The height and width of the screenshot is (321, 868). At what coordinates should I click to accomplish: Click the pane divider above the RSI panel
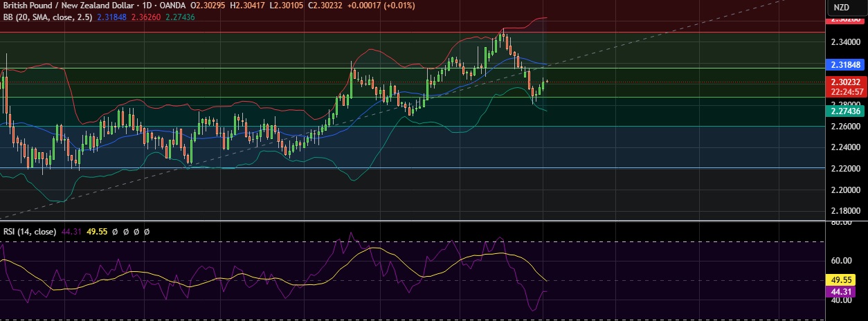pos(415,221)
